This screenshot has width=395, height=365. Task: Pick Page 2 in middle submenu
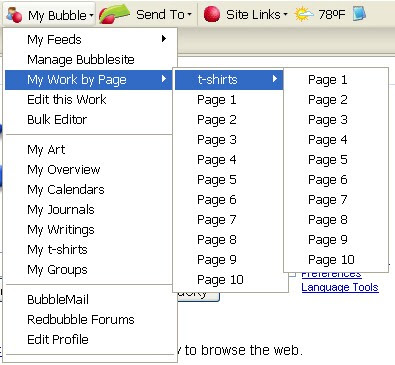(x=229, y=120)
